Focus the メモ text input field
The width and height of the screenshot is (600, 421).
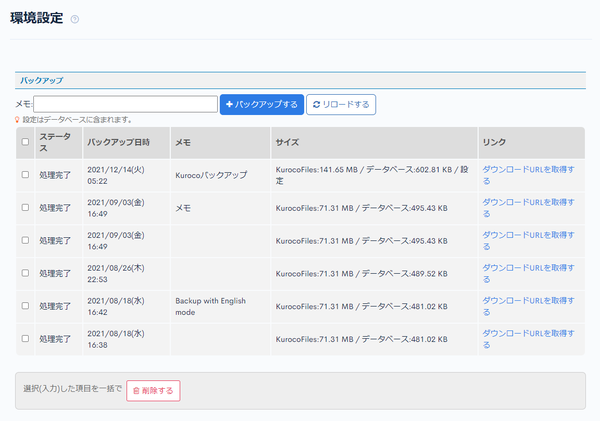[x=126, y=104]
